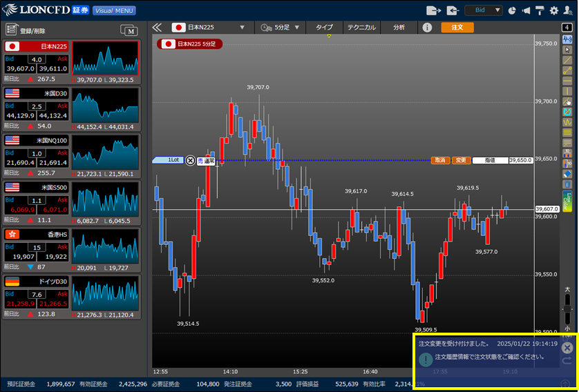
Task: Toggle the magnet snap tool
Action: pyautogui.click(x=567, y=112)
